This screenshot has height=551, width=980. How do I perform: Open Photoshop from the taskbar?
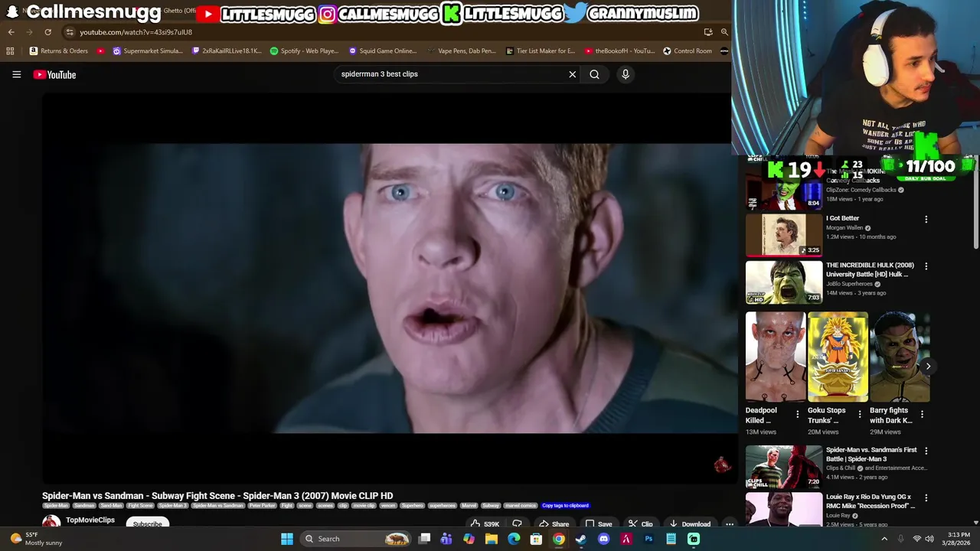[648, 539]
